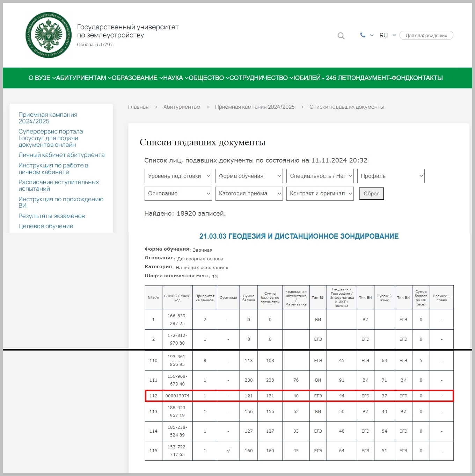Screen dimensions: 475x476
Task: Open 'ОБЩЕСТВО' menu
Action: (209, 78)
